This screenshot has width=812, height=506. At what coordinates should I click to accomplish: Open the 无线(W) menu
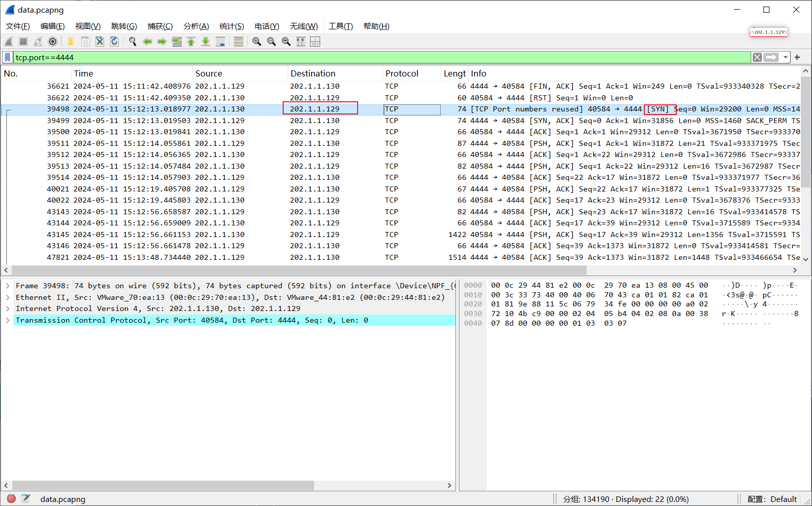(304, 26)
